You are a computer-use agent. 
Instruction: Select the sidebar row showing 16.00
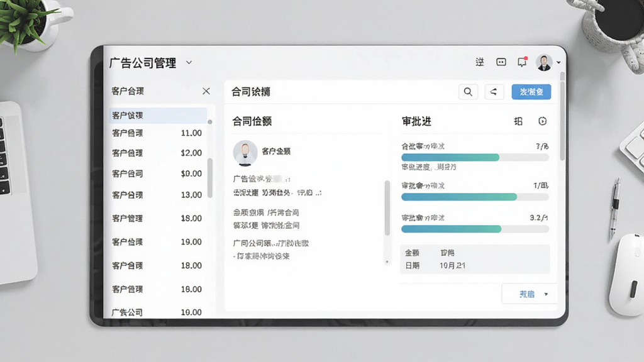[x=158, y=289]
